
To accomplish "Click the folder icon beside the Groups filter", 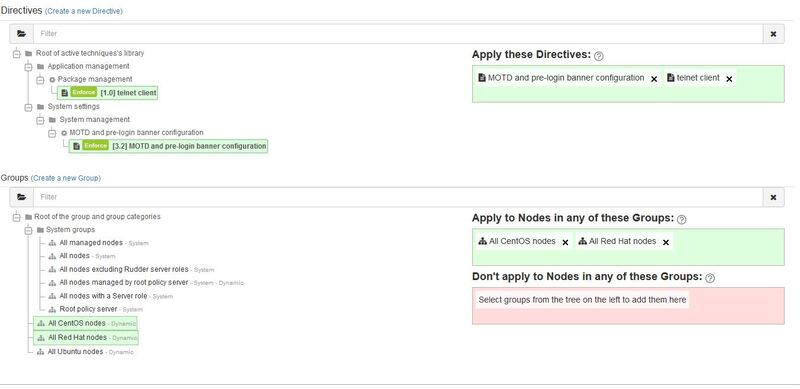I will [21, 197].
